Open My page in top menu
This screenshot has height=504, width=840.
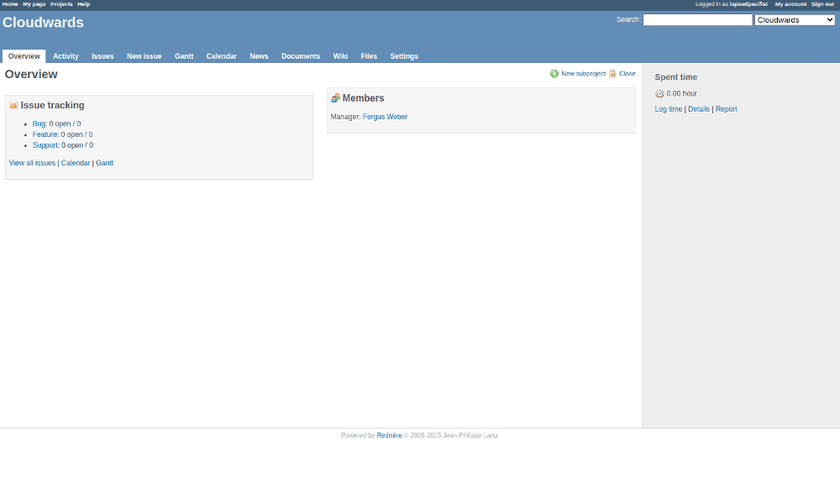34,4
